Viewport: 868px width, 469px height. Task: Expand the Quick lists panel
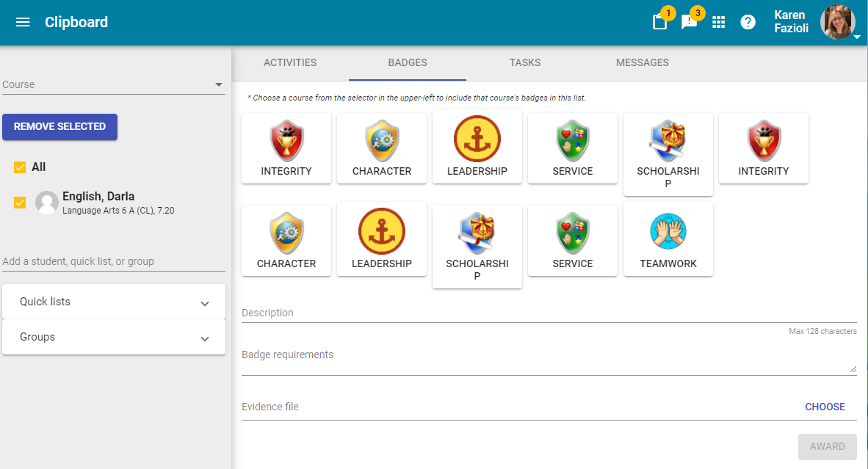click(x=114, y=302)
